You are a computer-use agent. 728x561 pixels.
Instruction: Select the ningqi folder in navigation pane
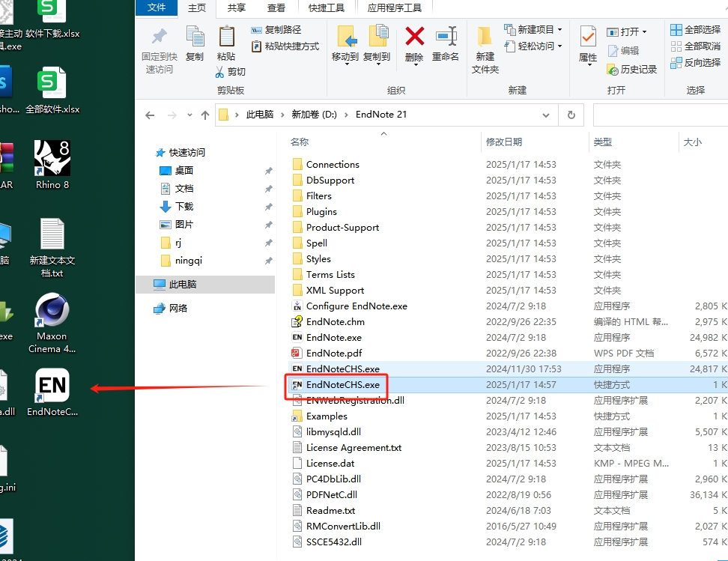(x=181, y=261)
